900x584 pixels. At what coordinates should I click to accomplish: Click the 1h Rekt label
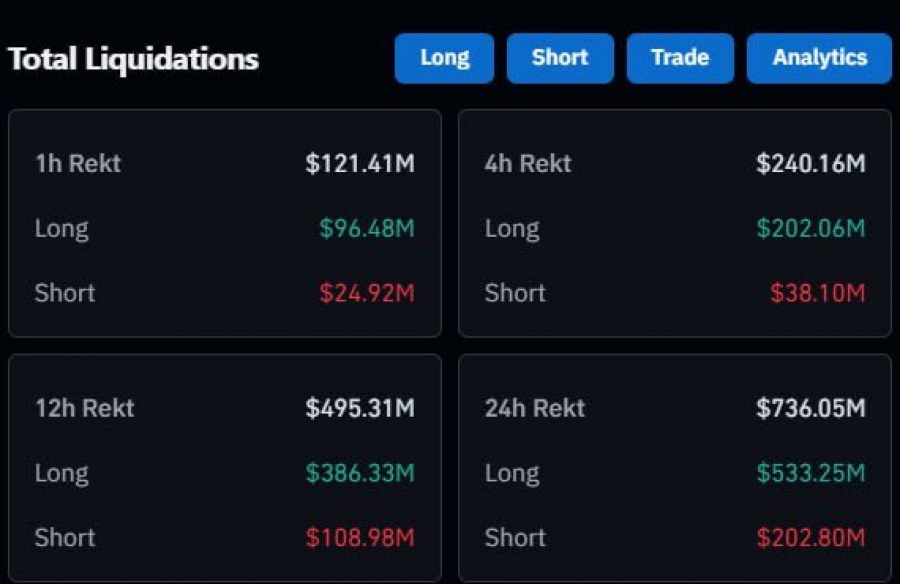coord(78,164)
